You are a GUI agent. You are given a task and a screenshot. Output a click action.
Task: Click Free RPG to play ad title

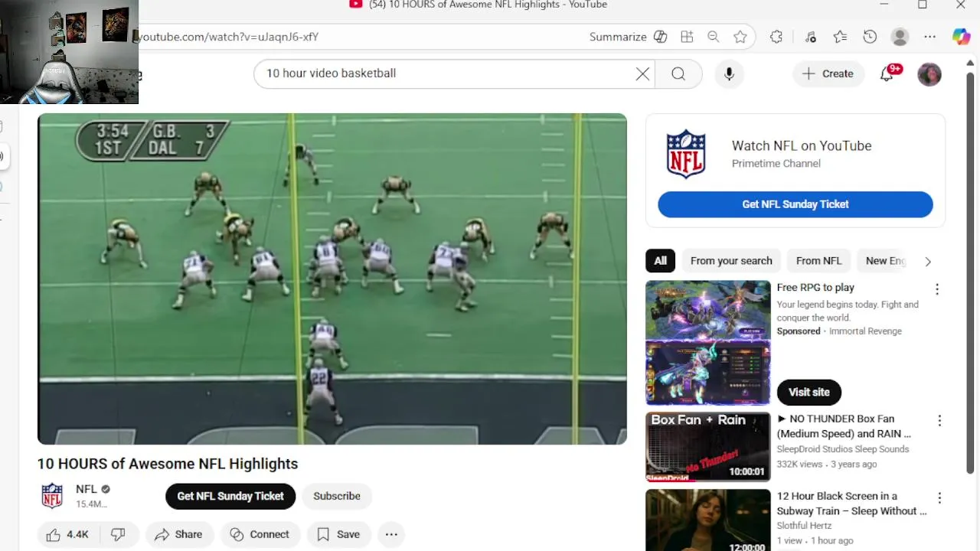click(815, 288)
